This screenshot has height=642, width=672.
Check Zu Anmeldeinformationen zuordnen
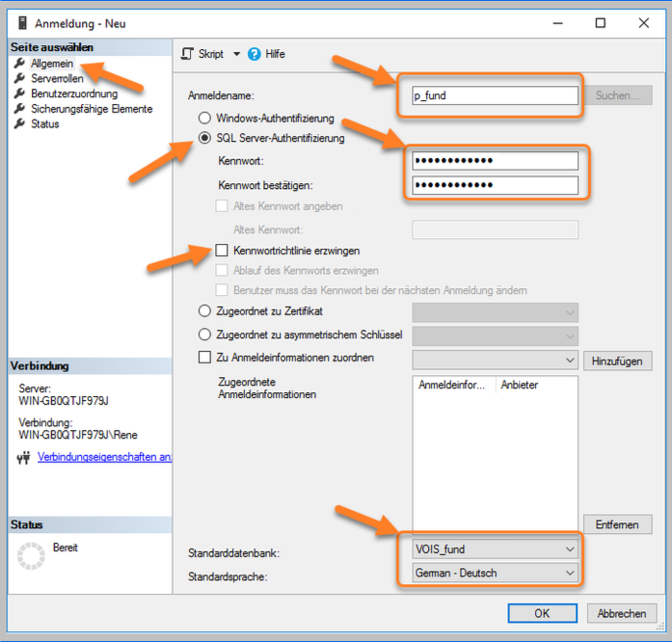(x=204, y=357)
